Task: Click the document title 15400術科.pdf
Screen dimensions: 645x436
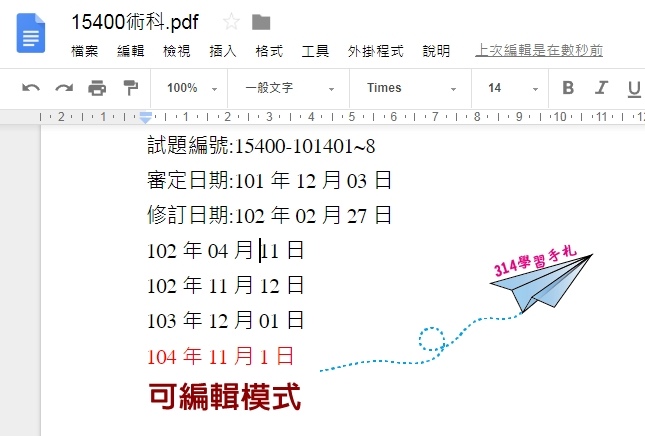Action: (135, 22)
